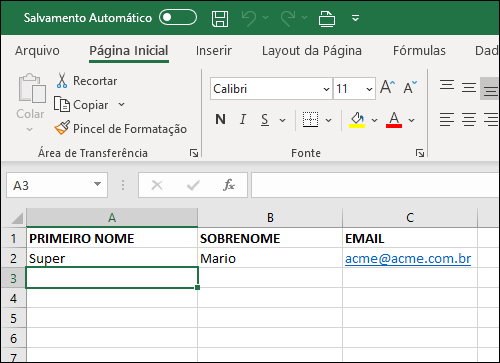
Task: Open the Calibri font name dropdown
Action: 326,89
